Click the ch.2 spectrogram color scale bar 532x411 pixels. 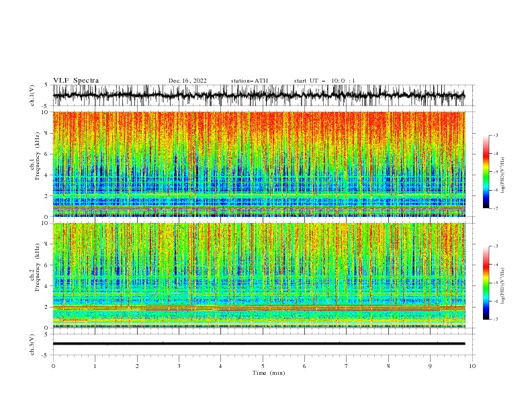(486, 283)
